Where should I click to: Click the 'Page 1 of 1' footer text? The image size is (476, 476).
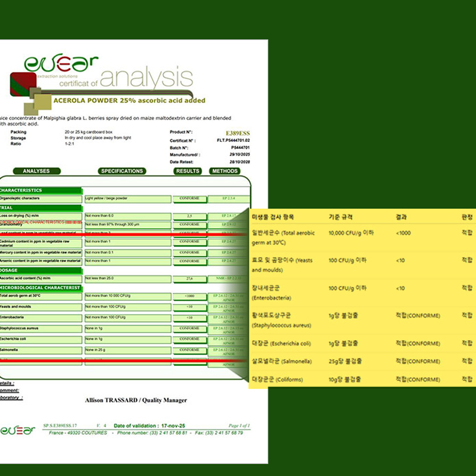pos(239,426)
